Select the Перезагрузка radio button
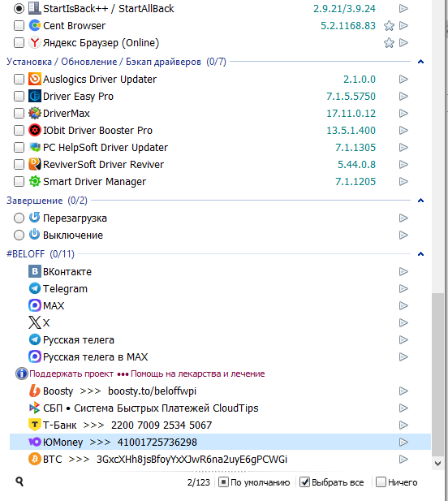The height and width of the screenshot is (501, 448). [x=19, y=218]
